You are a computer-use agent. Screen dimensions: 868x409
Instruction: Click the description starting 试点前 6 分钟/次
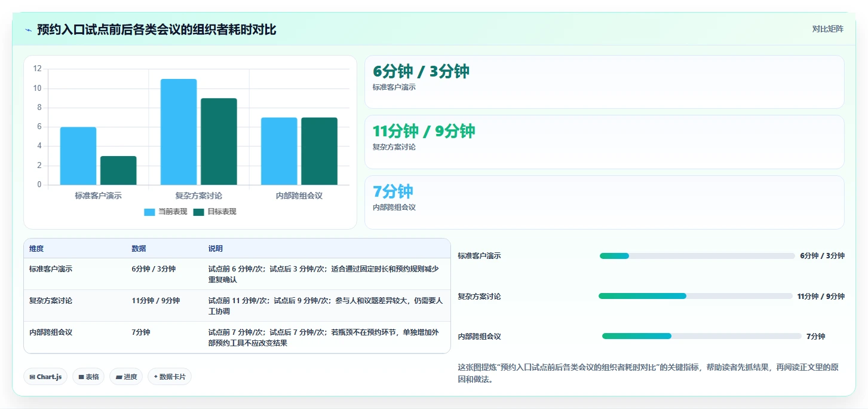[x=323, y=274]
